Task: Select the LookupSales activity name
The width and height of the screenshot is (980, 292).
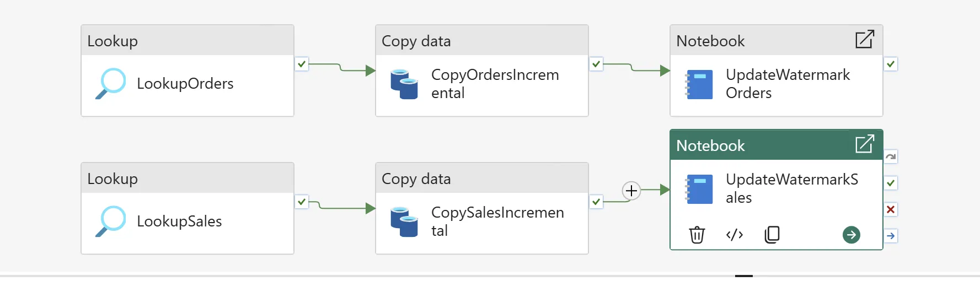Action: coord(179,221)
